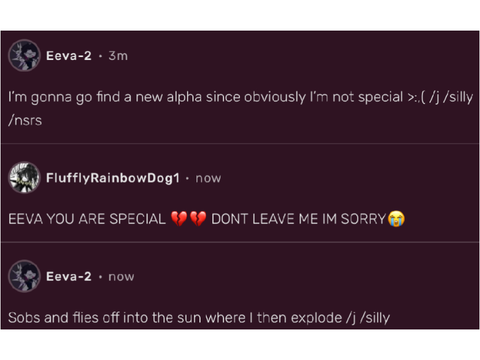Click the Eeva-2 username above the alpha comment

coord(69,56)
